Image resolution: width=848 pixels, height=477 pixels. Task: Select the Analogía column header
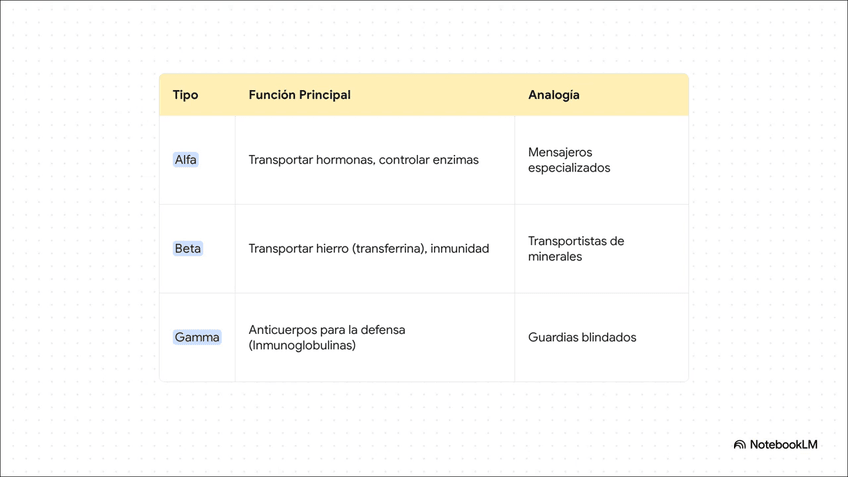click(553, 95)
